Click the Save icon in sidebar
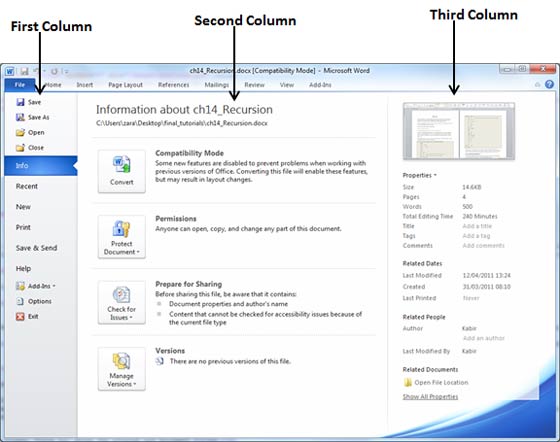The height and width of the screenshot is (442, 560). 20,102
